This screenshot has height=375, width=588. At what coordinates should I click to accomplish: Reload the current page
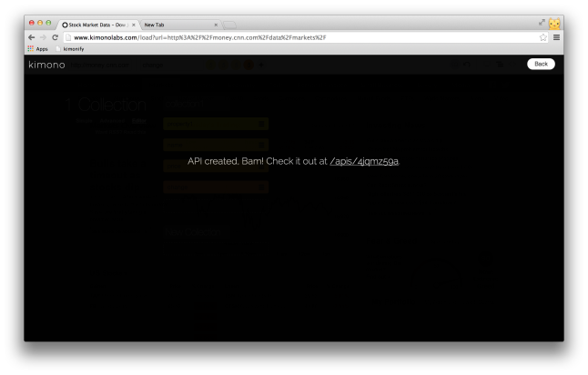pyautogui.click(x=55, y=37)
